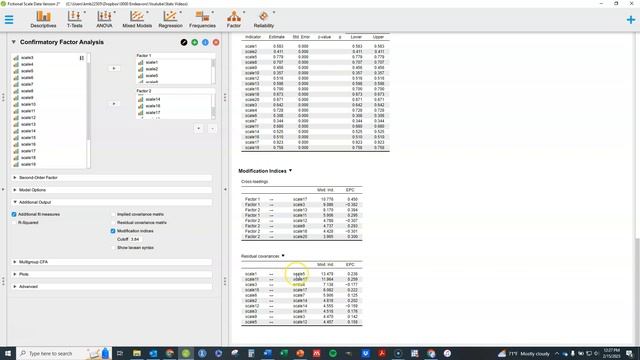Collapse the Additional Output section
This screenshot has height=360, width=640.
point(112,202)
